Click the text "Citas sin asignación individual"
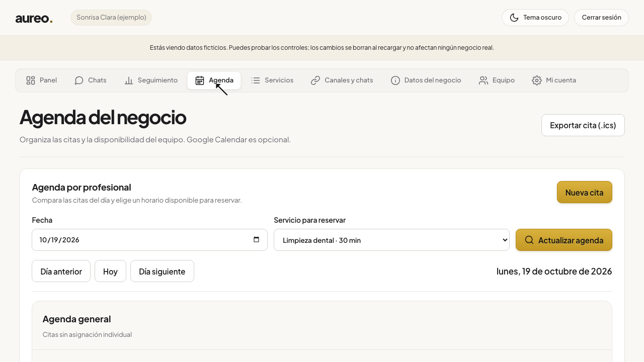Image resolution: width=644 pixels, height=362 pixels. [87, 334]
